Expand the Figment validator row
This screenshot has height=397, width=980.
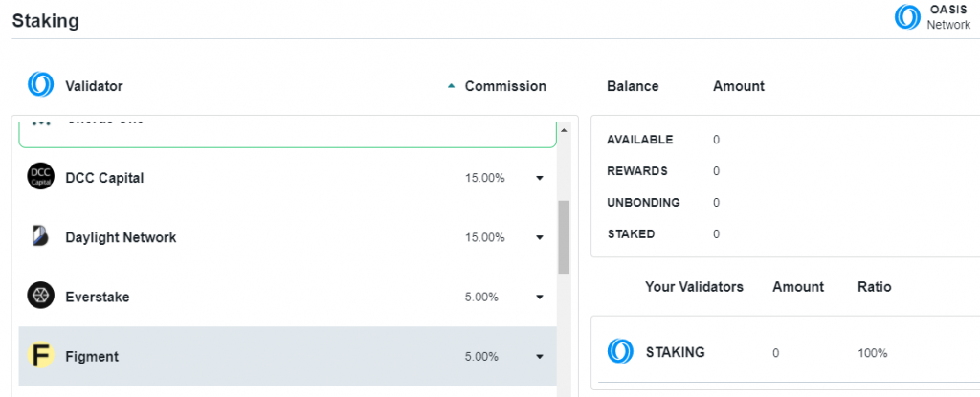tap(540, 357)
